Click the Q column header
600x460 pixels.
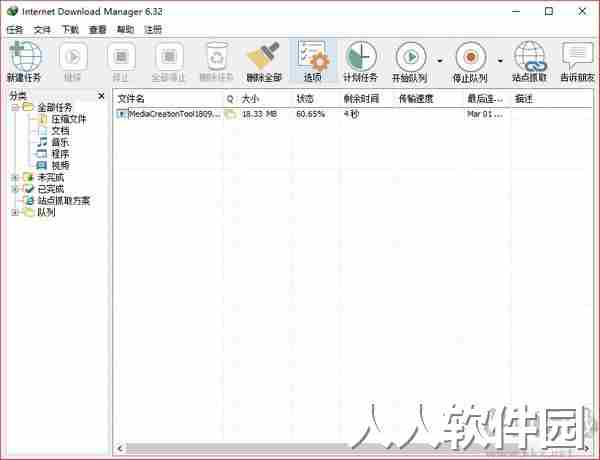coord(230,99)
